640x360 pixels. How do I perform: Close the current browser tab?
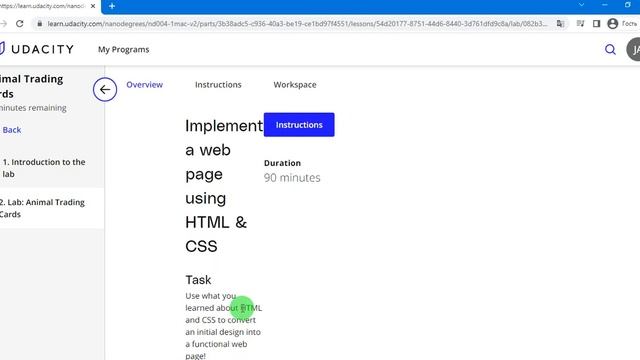(93, 6)
